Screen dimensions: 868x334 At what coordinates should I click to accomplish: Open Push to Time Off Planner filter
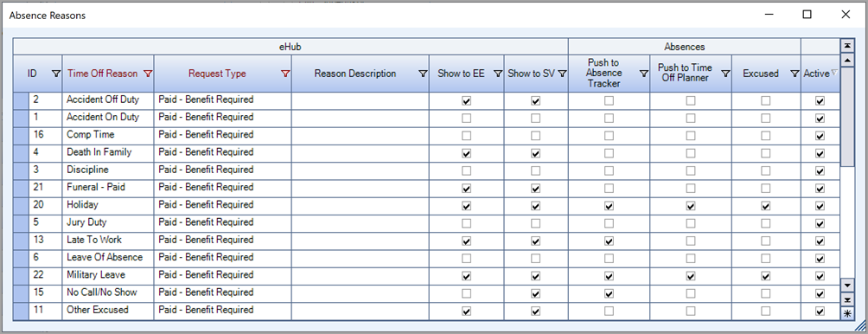(x=725, y=74)
